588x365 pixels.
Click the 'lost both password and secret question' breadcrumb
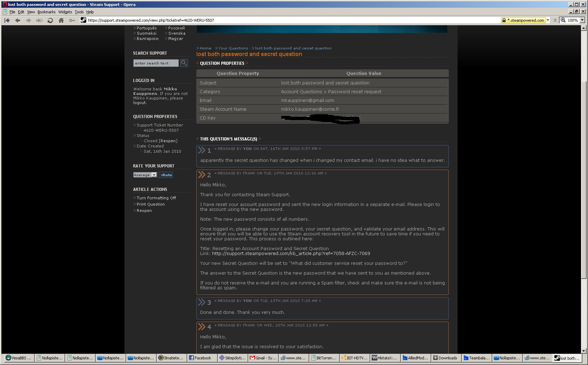[293, 48]
